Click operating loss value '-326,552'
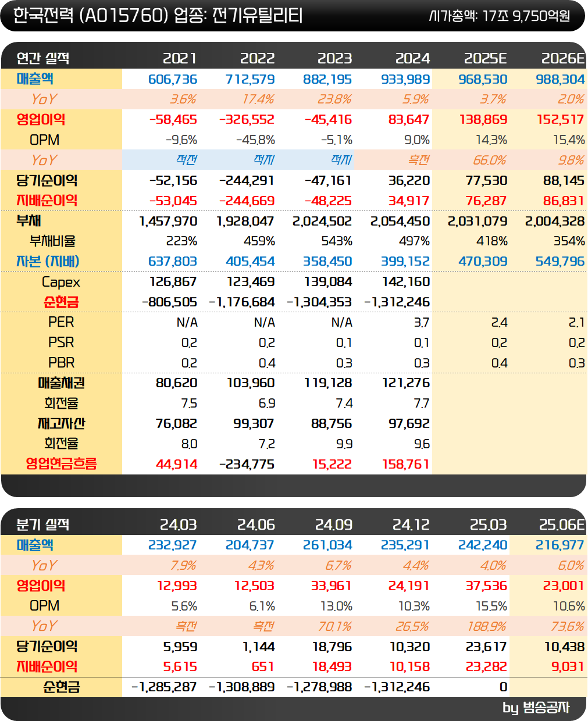The height and width of the screenshot is (721, 588). coord(247,120)
